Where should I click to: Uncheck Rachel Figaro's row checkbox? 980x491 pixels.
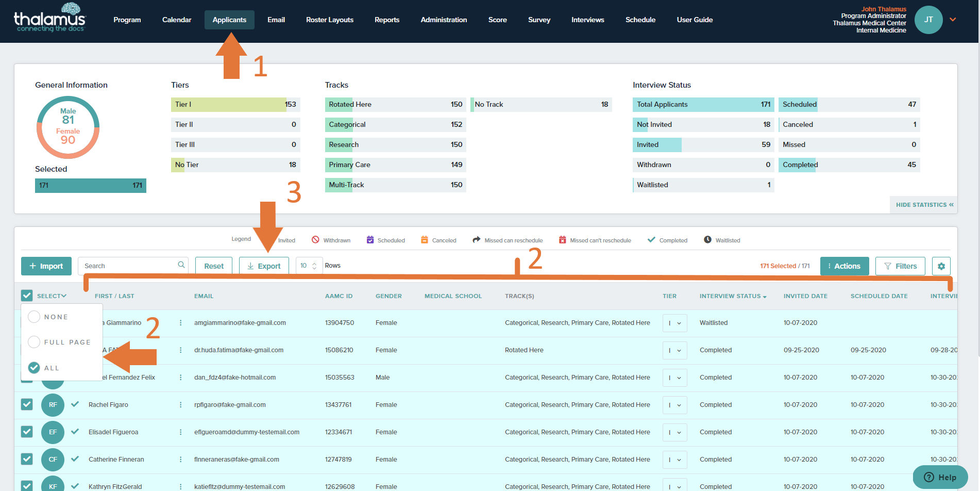tap(27, 404)
